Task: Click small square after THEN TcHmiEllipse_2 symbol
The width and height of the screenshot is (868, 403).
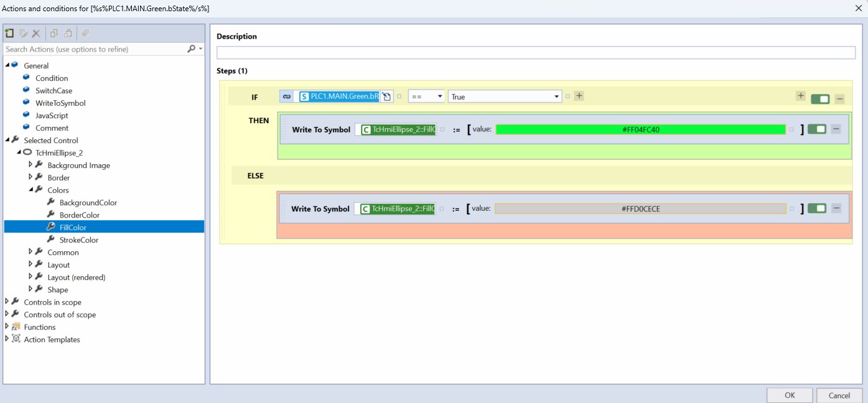Action: point(442,129)
